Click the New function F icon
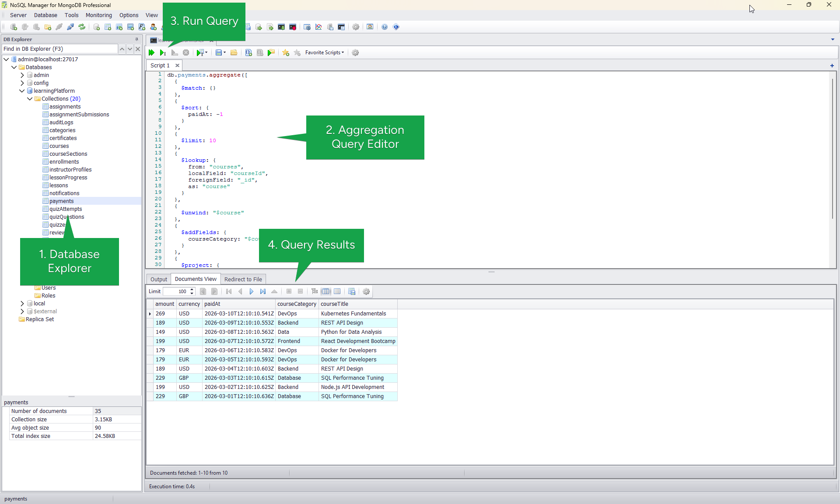The height and width of the screenshot is (504, 840). (142, 27)
